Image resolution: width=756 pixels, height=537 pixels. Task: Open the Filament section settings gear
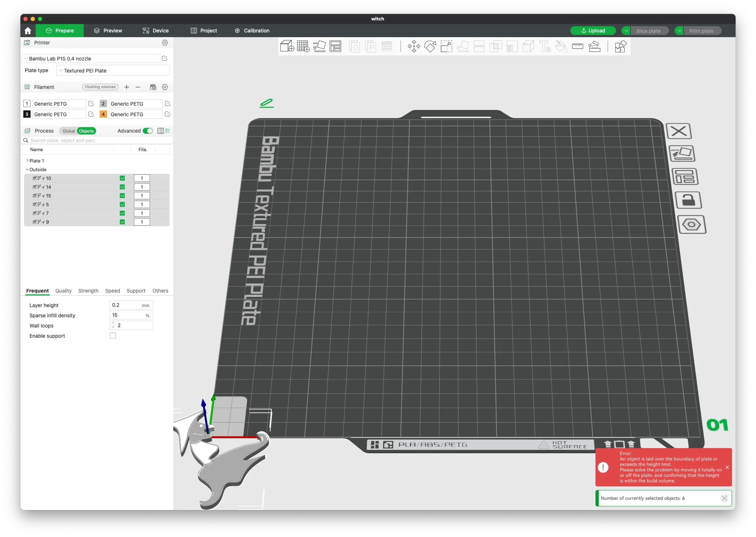(x=165, y=87)
